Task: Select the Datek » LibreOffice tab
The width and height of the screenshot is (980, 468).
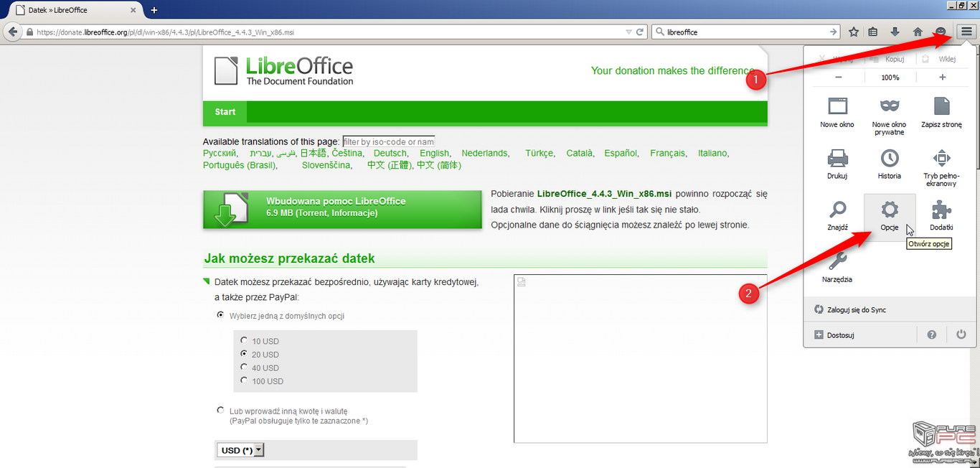Action: (x=74, y=10)
